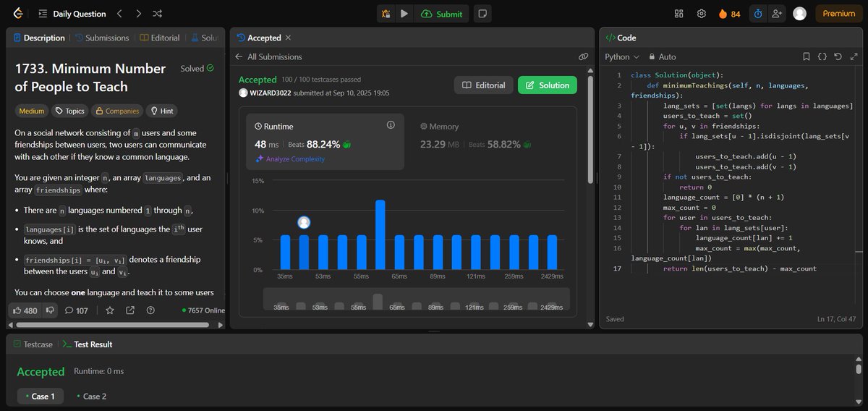Viewport: 868px width, 411px height.
Task: Expand the code editor to fullscreen
Action: pos(853,56)
